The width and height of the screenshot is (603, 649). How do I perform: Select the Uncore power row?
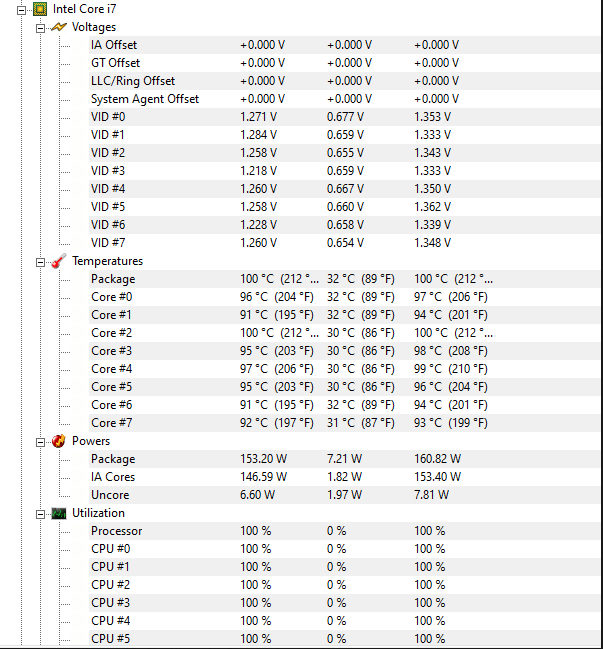tap(344, 495)
